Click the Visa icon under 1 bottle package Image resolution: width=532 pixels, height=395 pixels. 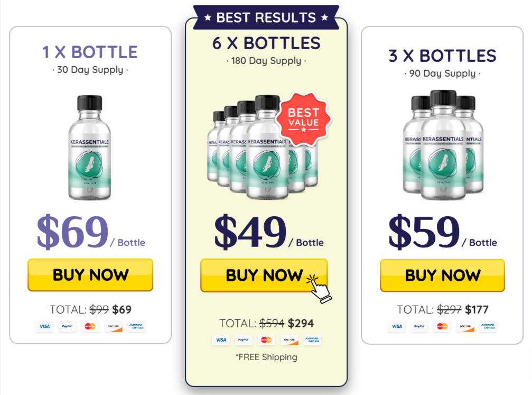point(44,326)
